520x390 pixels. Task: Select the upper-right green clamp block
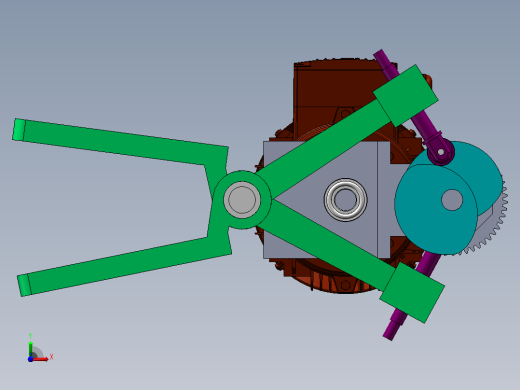coord(406,96)
